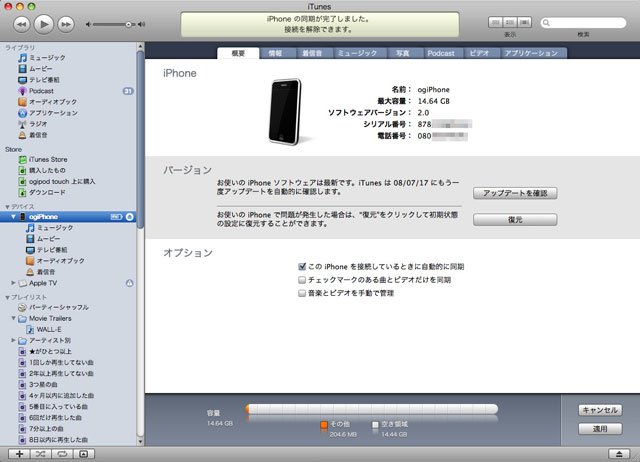This screenshot has height=462, width=640.
Task: Open iTunes Store from the sidebar
Action: pos(48,159)
